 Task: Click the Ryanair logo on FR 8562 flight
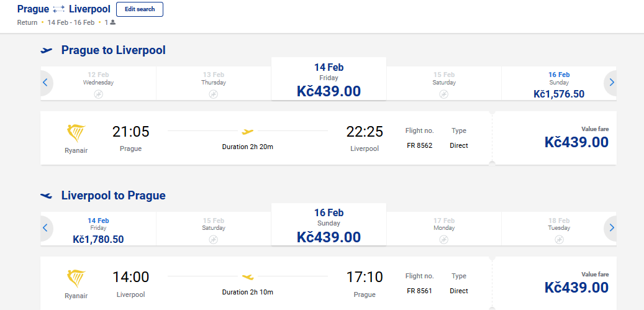coord(76,134)
